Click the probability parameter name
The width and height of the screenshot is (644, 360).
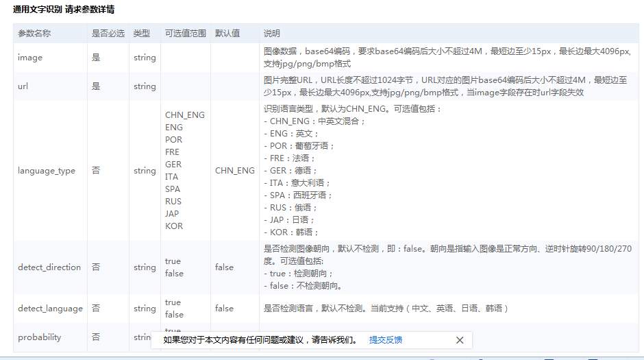40,337
